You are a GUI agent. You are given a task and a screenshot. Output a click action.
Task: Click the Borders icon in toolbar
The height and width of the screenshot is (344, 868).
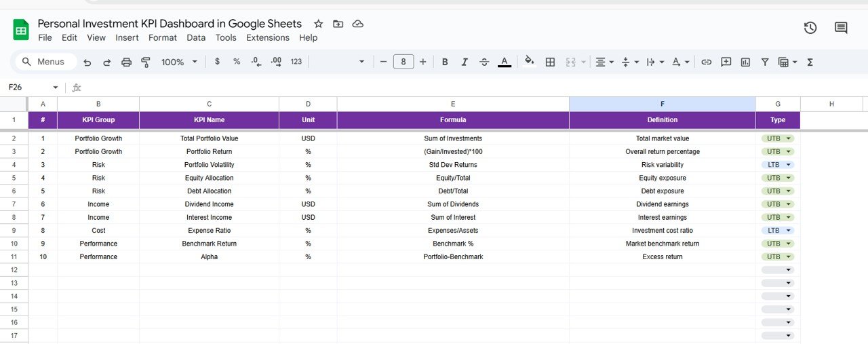(x=550, y=62)
